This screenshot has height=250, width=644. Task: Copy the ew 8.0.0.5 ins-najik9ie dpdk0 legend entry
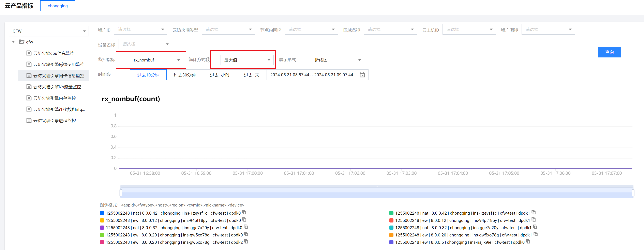pyautogui.click(x=528, y=242)
